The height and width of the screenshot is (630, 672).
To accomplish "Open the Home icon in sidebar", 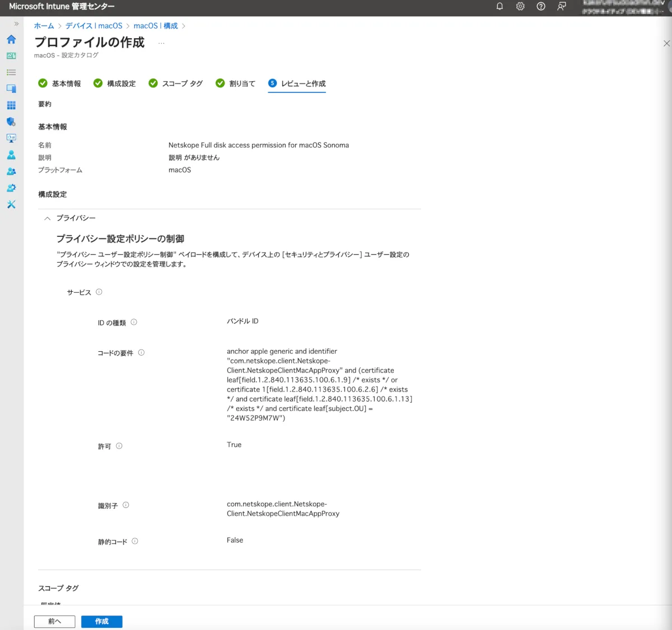I will tap(11, 39).
